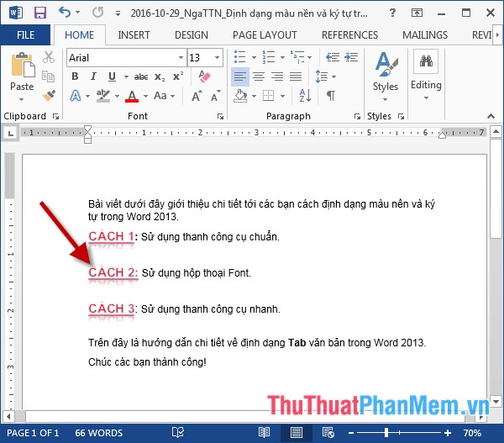Click 66 WORDS count in status bar

[x=98, y=433]
